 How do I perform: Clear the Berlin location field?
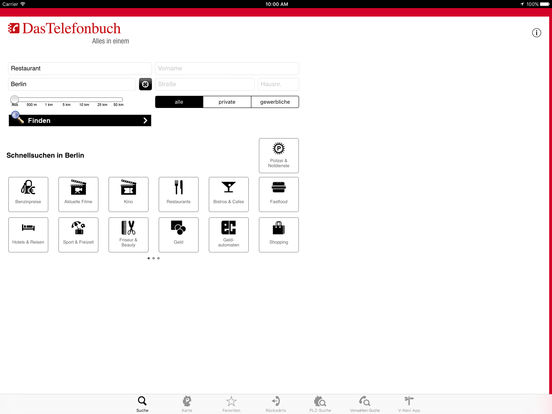[x=145, y=84]
